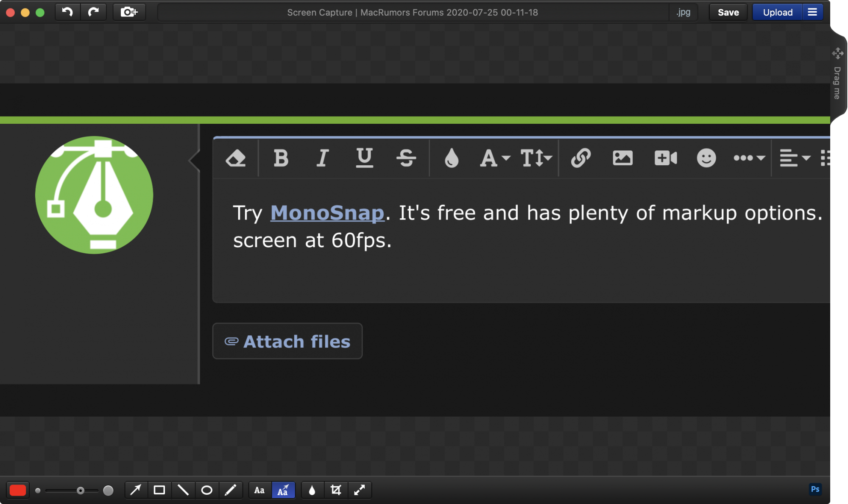Select the Pencil freehand tool
Image resolution: width=848 pixels, height=504 pixels.
click(230, 490)
